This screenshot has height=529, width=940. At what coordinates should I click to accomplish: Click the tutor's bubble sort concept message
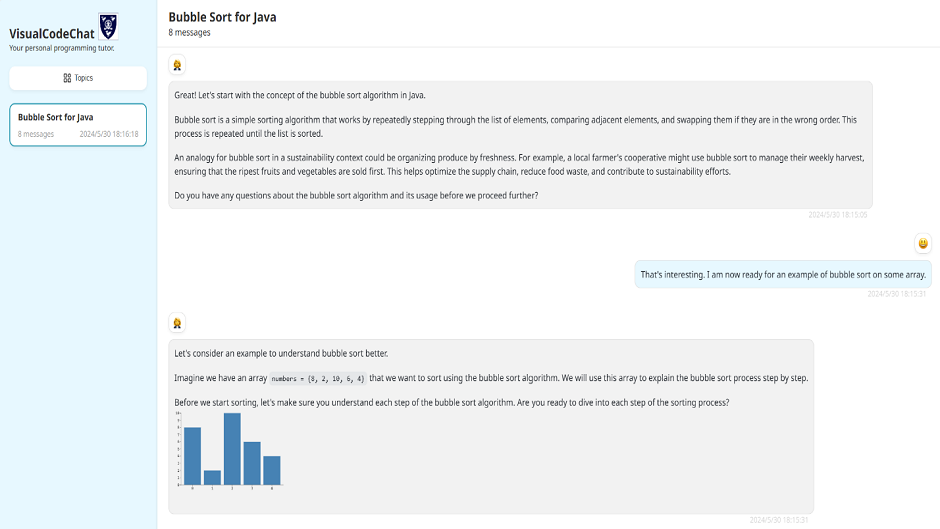point(520,145)
